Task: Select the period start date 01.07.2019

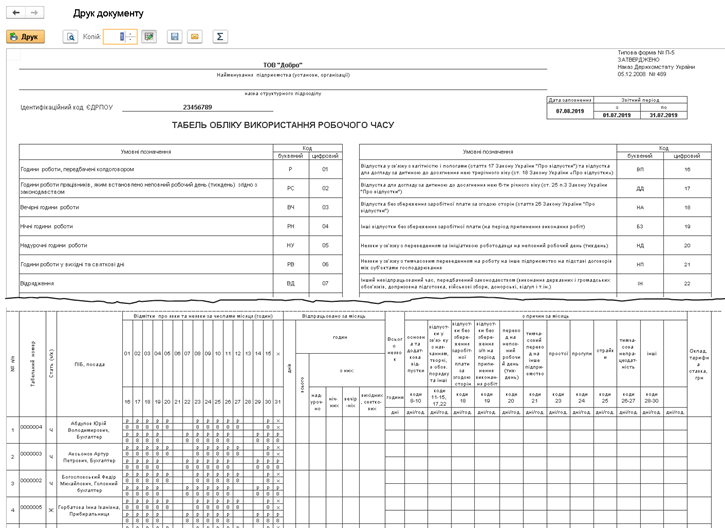Action: (617, 115)
